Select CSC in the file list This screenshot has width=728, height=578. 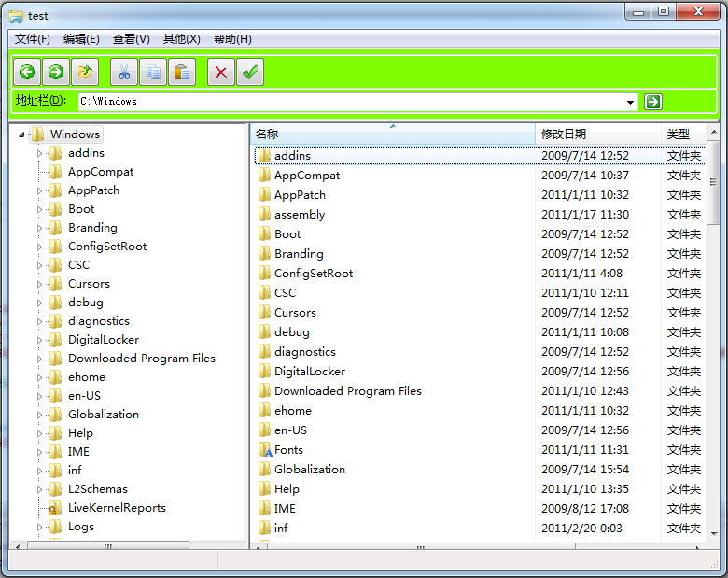[x=285, y=292]
